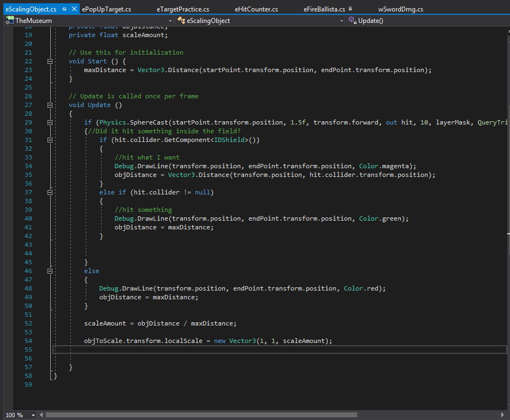Switch to the eHitCounter.cs tab
Viewport: 510px width, 420px height.
(256, 9)
